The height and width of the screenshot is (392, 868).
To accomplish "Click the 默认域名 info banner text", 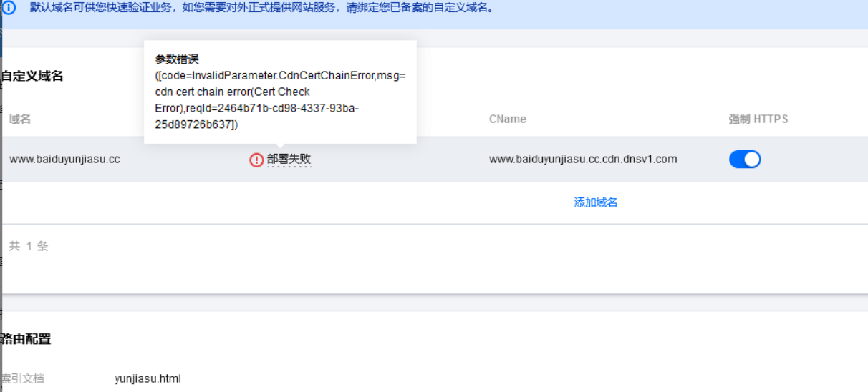I will click(261, 9).
